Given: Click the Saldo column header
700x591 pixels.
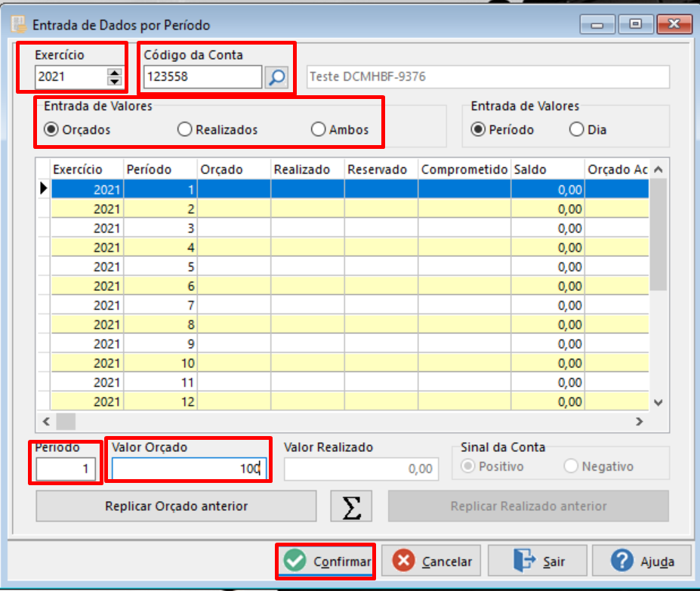Looking at the screenshot, I should (x=547, y=169).
